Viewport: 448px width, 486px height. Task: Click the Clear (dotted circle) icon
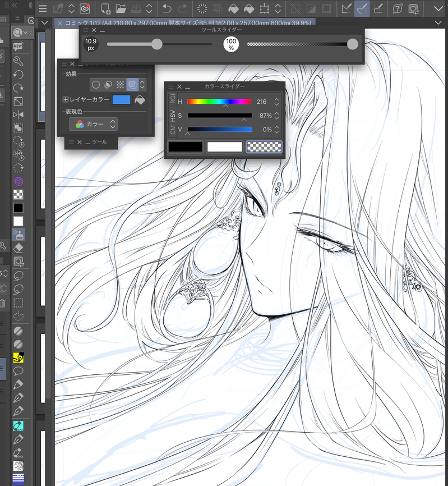(x=202, y=8)
